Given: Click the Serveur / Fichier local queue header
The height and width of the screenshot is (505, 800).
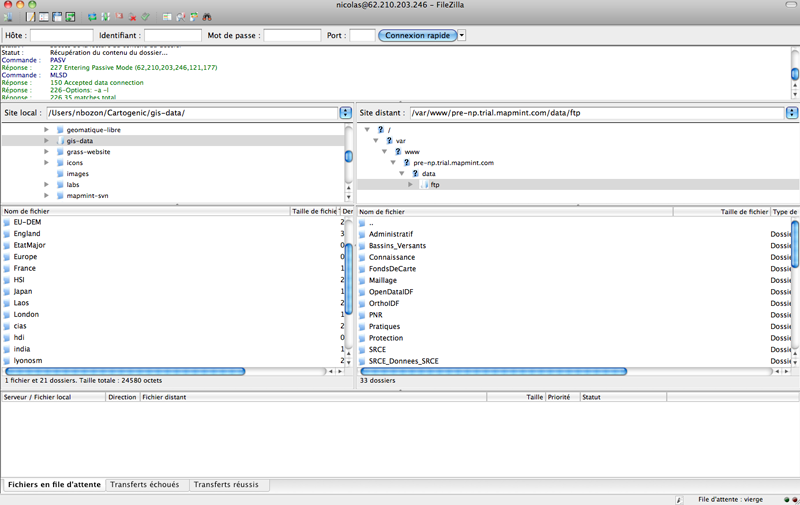Looking at the screenshot, I should (x=53, y=397).
